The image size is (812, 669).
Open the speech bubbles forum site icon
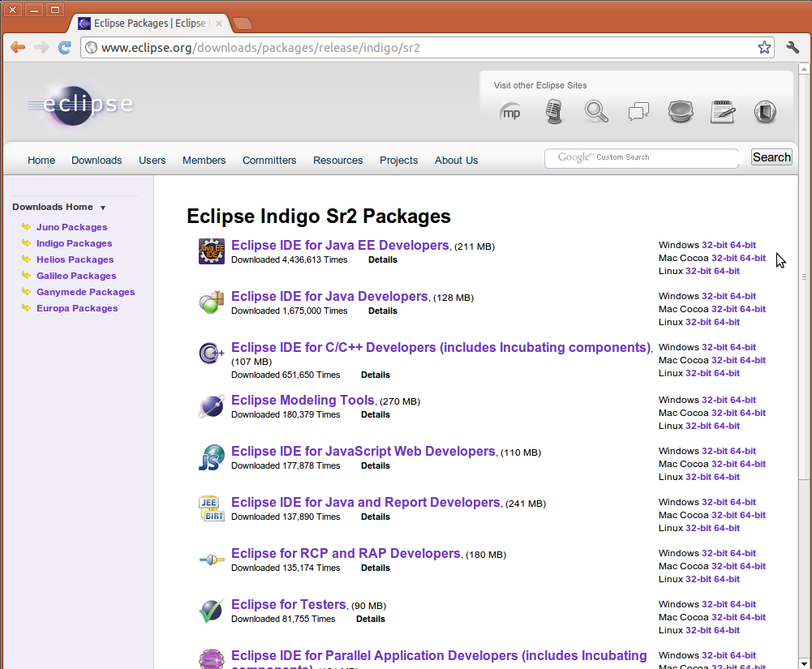(638, 111)
